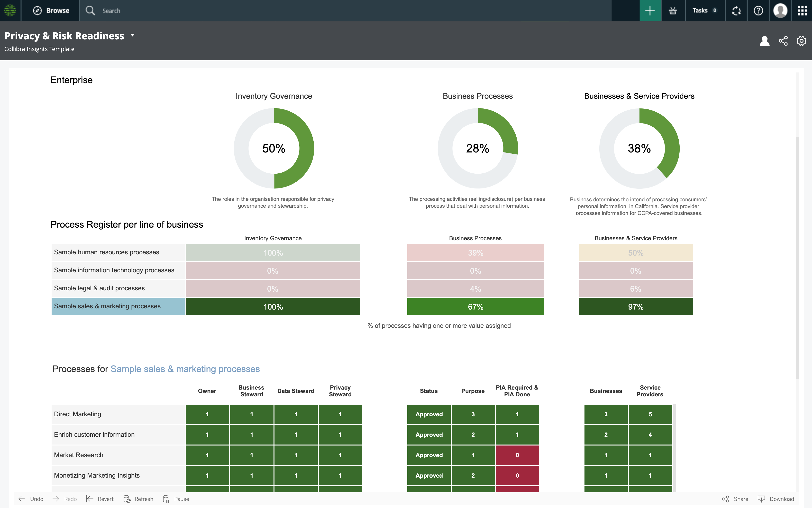Screen dimensions: 812x508
Task: Click the green plus create button
Action: pos(650,10)
